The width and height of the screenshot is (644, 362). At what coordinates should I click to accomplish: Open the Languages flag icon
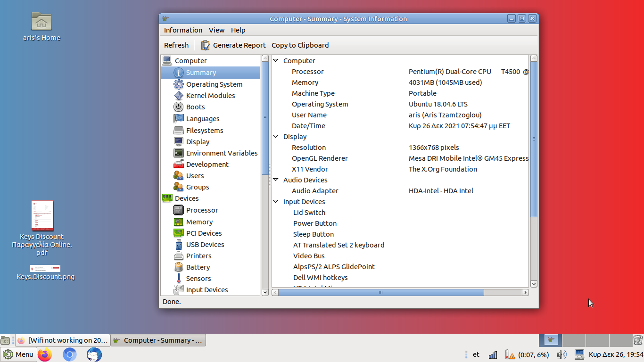click(x=179, y=119)
